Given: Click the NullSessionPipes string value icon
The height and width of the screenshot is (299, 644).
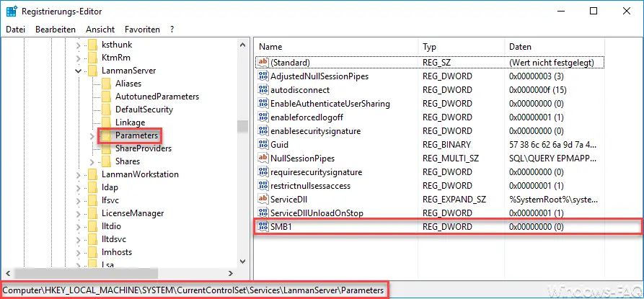Looking at the screenshot, I should click(x=263, y=159).
